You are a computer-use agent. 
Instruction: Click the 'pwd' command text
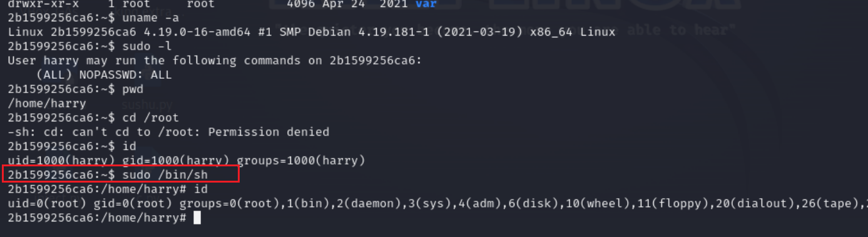pos(133,89)
